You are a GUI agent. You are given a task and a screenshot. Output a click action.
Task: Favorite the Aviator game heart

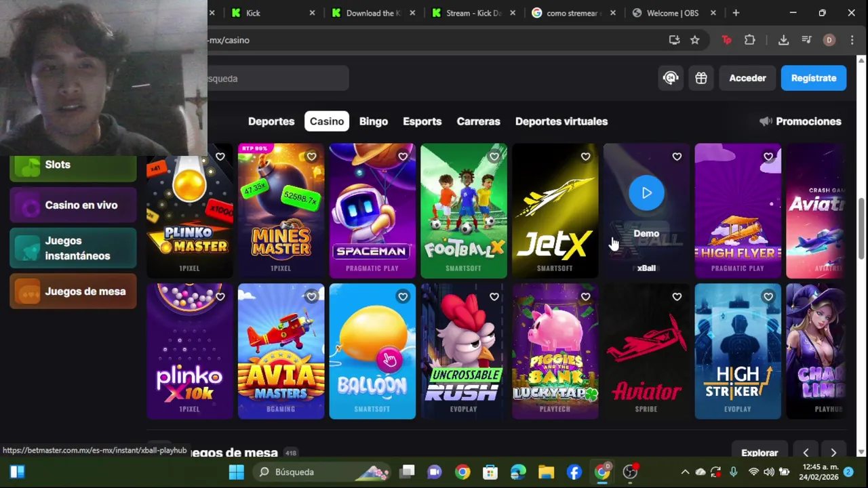[x=677, y=297]
